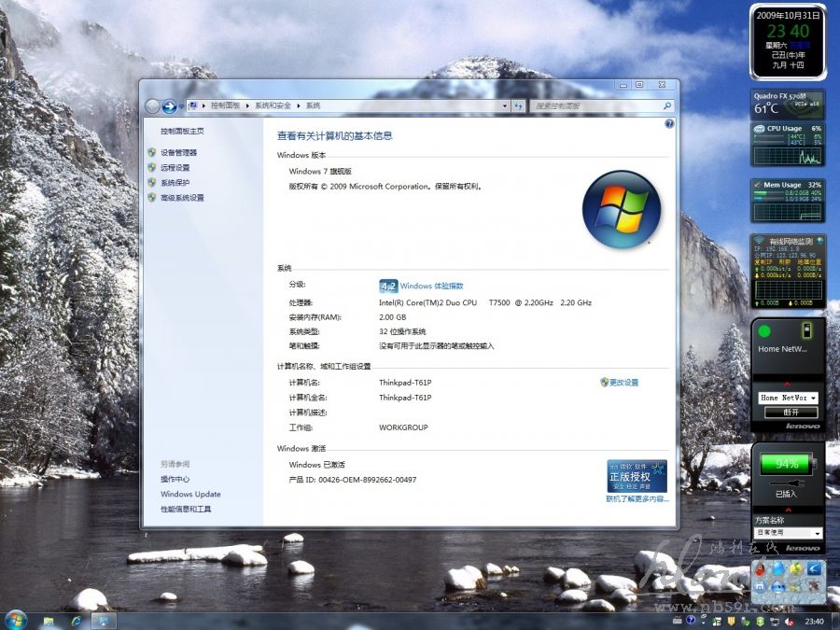Click the Control Panel search input box
The width and height of the screenshot is (840, 630).
click(x=597, y=106)
